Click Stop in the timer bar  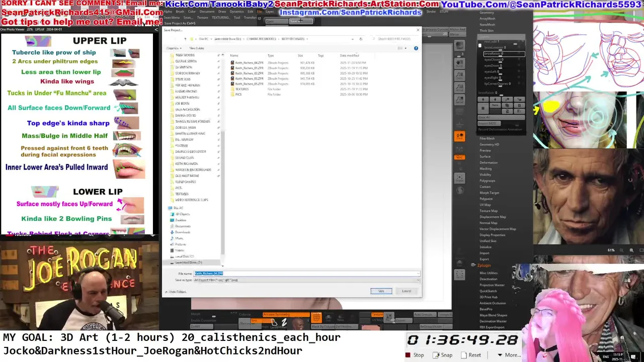pos(415,355)
